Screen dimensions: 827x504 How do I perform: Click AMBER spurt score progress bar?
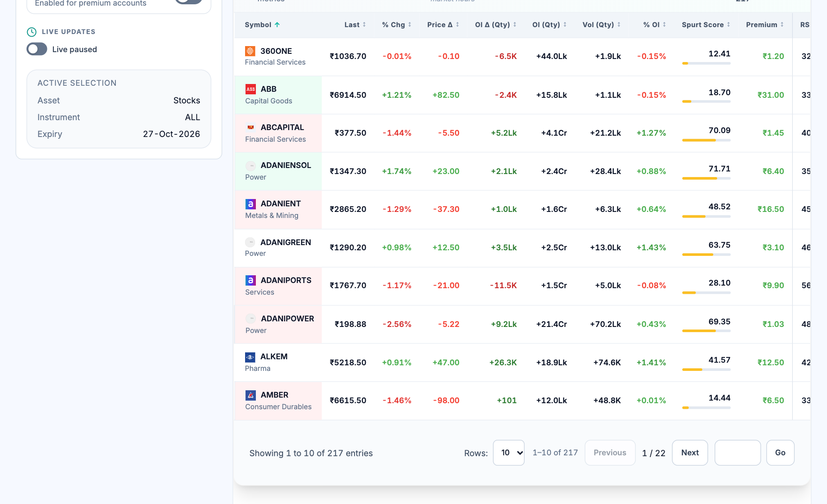click(x=706, y=408)
